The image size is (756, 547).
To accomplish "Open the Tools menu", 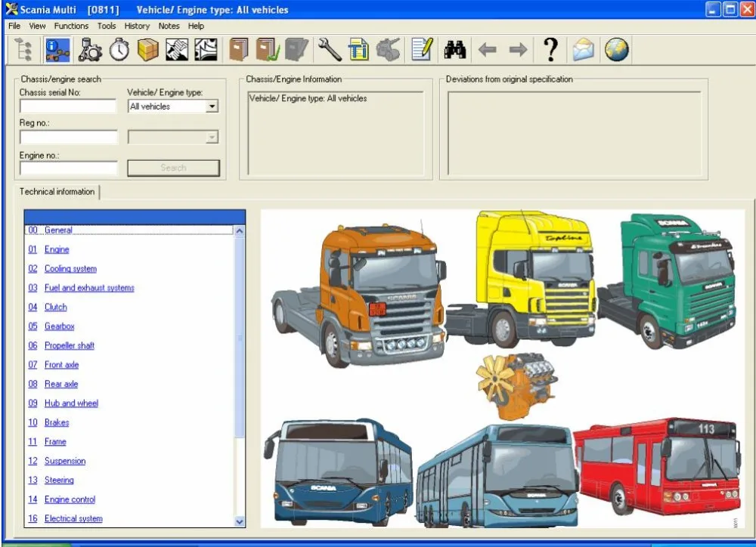I will coord(107,26).
